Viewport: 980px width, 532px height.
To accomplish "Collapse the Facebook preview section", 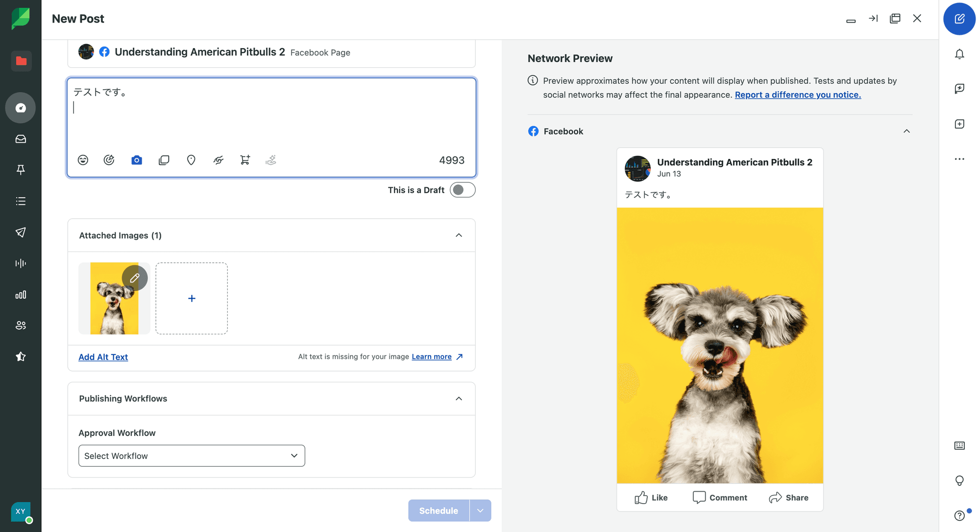I will point(906,131).
